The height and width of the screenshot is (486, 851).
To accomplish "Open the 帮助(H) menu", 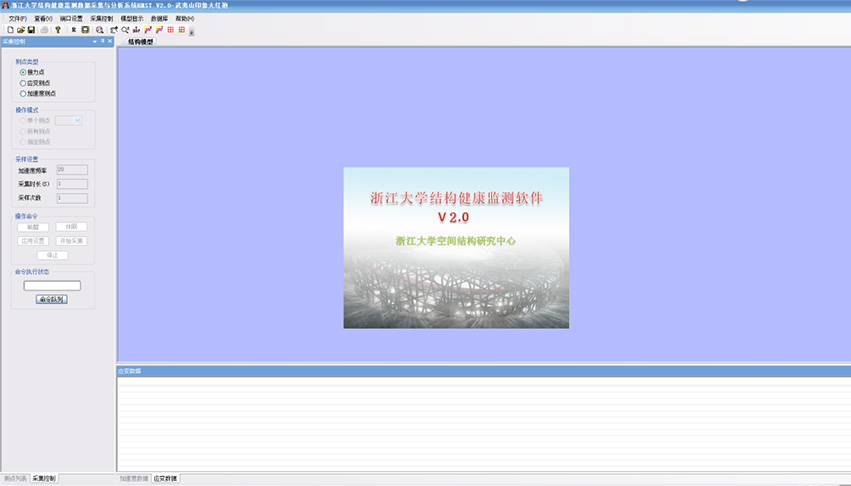I will [185, 18].
